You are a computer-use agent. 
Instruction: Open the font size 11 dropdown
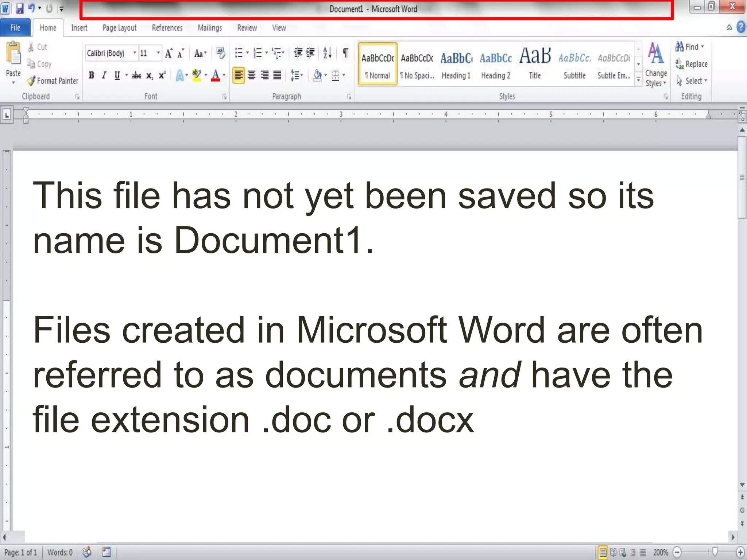pyautogui.click(x=158, y=53)
